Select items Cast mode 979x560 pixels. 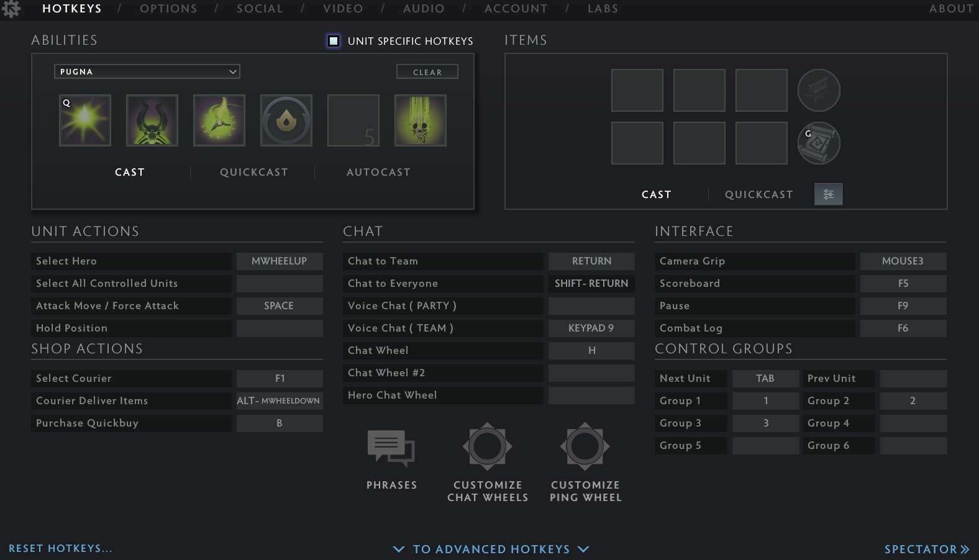coord(657,194)
